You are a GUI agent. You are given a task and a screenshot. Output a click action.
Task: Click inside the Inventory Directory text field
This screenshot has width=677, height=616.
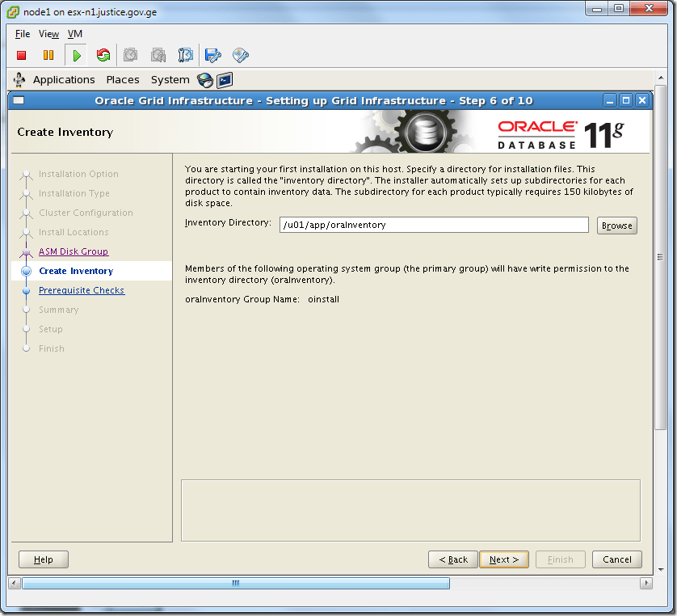tap(434, 225)
